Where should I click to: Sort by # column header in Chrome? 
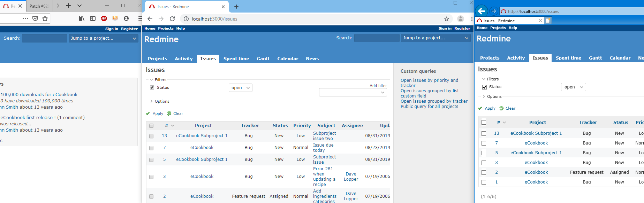tap(166, 126)
